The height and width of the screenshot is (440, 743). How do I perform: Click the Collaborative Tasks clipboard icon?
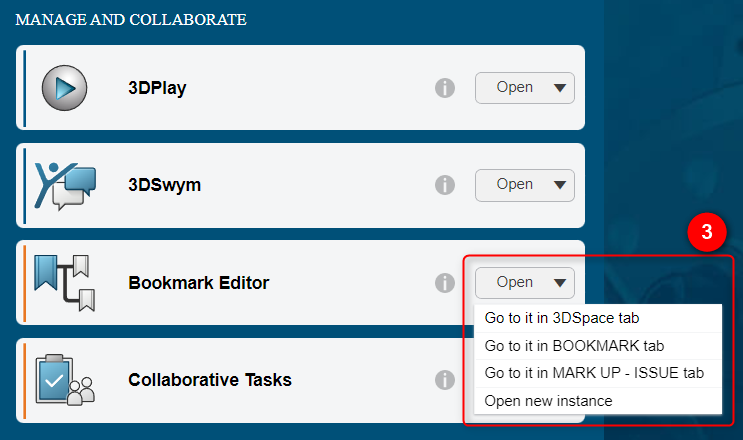(x=65, y=380)
